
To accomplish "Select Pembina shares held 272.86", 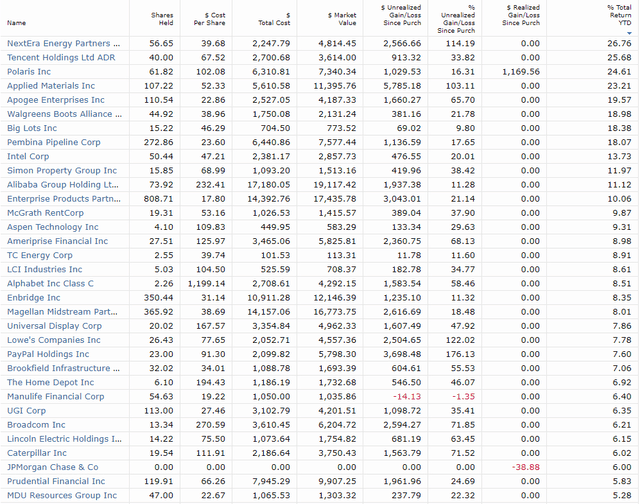I will pos(158,142).
